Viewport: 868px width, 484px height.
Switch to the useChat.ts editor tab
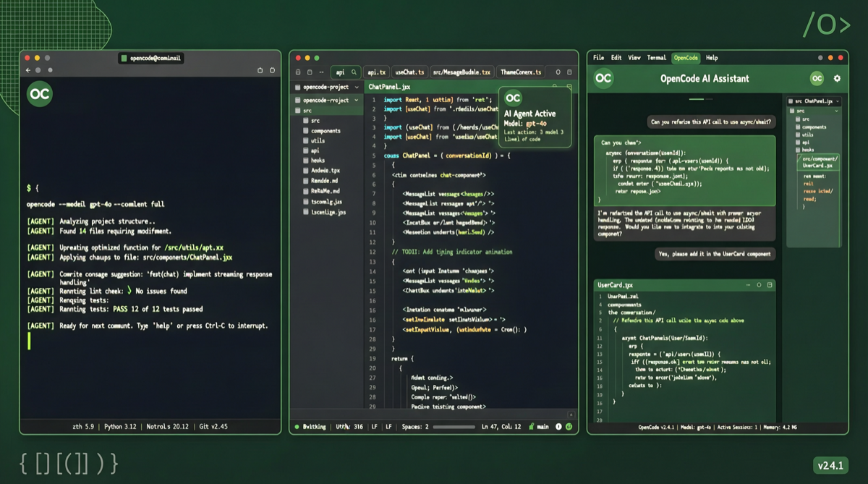(x=409, y=72)
